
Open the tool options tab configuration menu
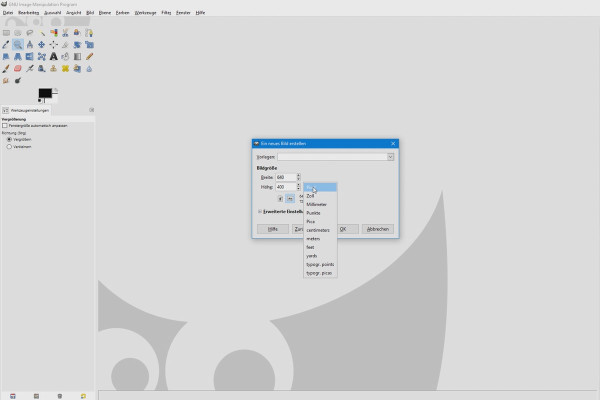tap(91, 110)
